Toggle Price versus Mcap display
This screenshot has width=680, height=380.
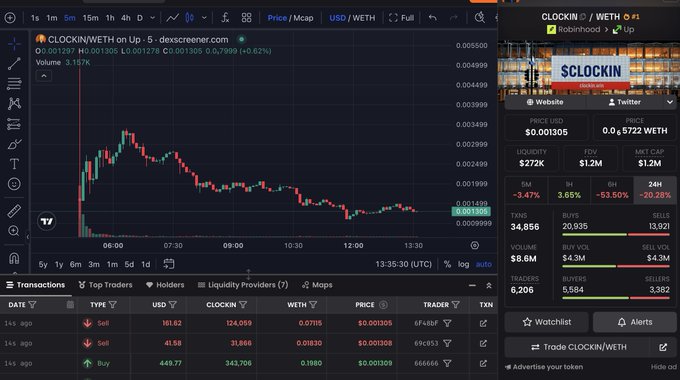tap(290, 18)
